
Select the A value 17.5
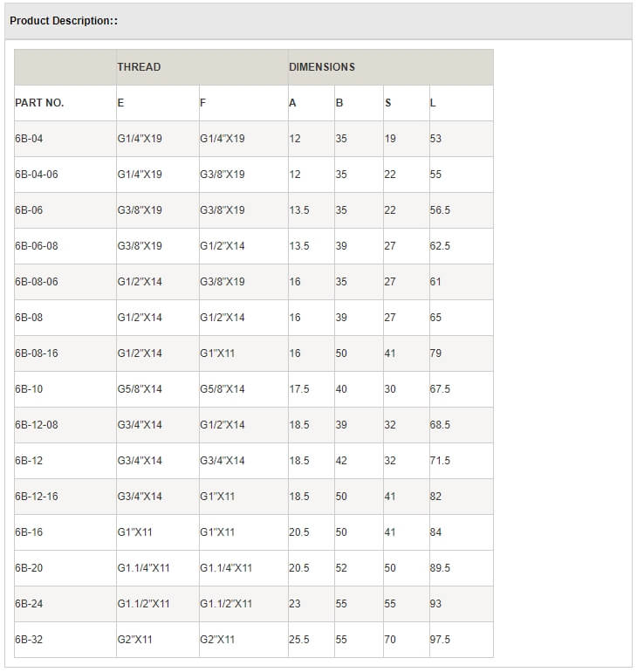(x=299, y=389)
